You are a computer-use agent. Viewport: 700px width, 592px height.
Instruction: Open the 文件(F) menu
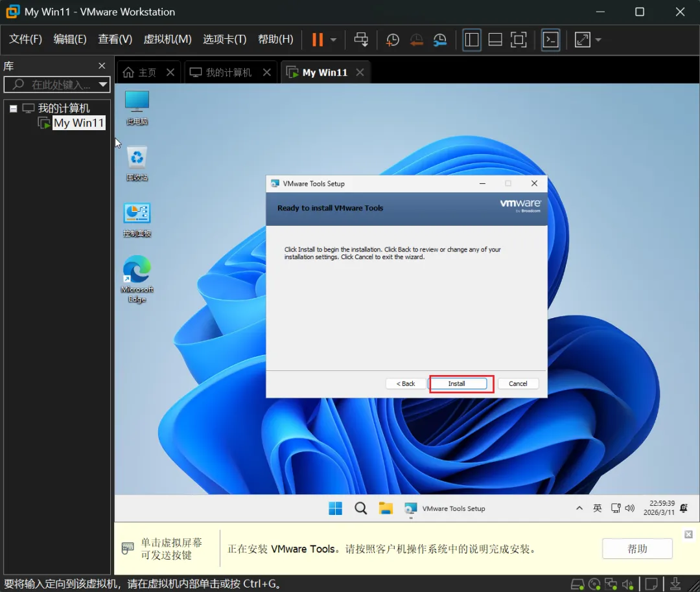[x=25, y=40]
